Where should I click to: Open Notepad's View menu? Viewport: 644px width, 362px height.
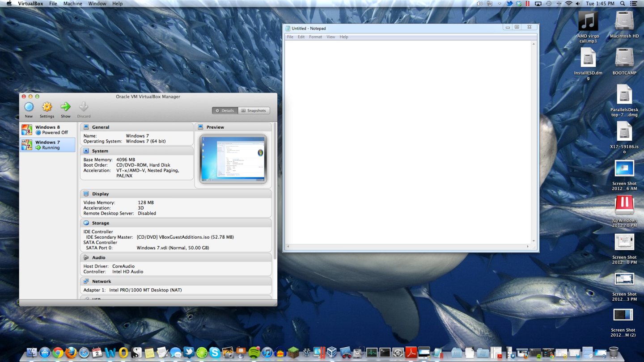[330, 37]
